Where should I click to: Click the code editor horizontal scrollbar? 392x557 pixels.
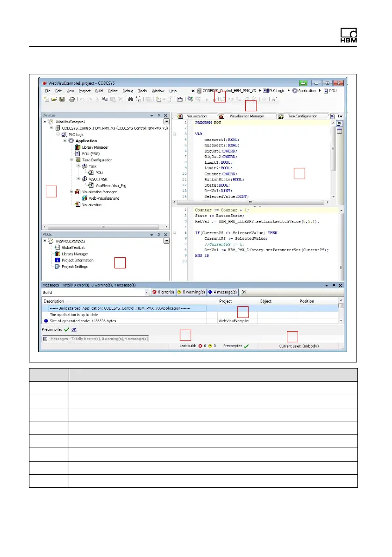point(252,202)
